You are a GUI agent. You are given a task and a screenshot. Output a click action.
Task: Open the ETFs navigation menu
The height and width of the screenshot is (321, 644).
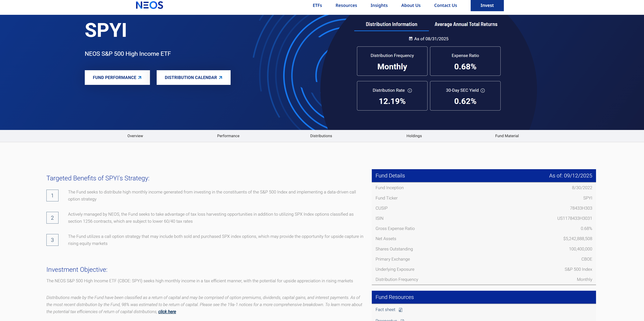(x=317, y=6)
